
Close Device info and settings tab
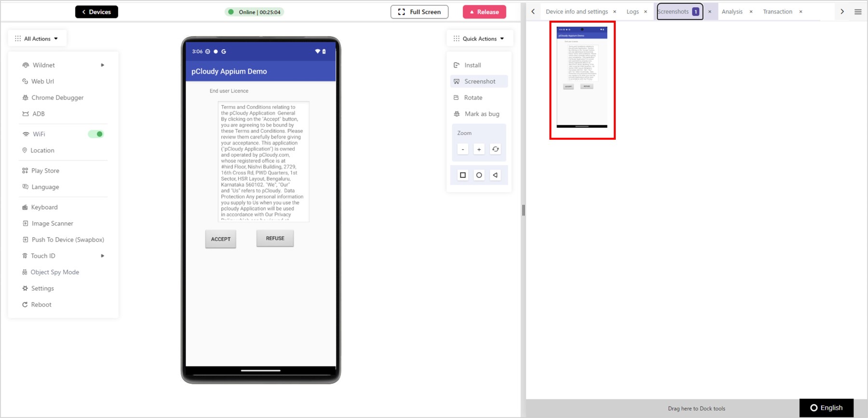[x=614, y=12]
